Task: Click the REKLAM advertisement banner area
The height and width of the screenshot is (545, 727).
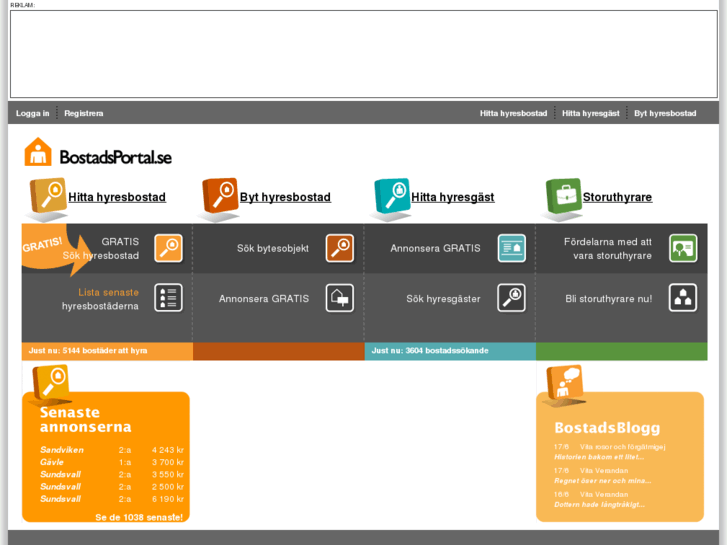Action: (364, 54)
